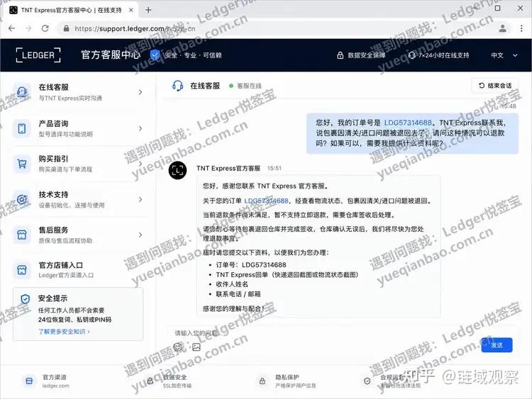Open a new browser tab with plus
This screenshot has height=399, width=532.
148,10
